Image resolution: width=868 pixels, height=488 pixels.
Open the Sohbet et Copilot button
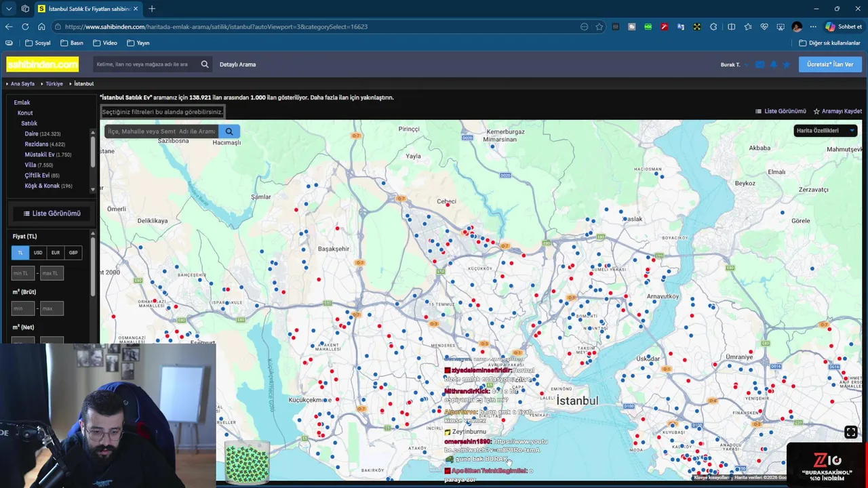click(x=844, y=26)
